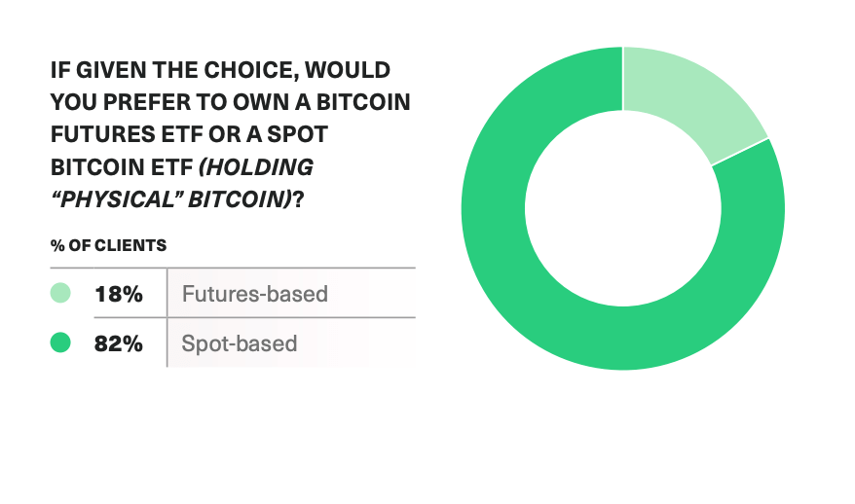The width and height of the screenshot is (855, 504).
Task: Select the 82% value in the legend
Action: [x=119, y=343]
